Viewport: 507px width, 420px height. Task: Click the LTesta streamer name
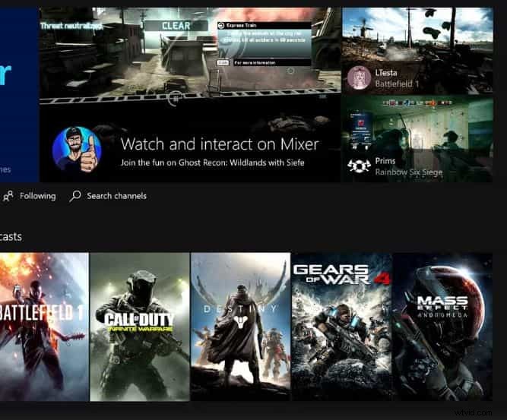[386, 73]
